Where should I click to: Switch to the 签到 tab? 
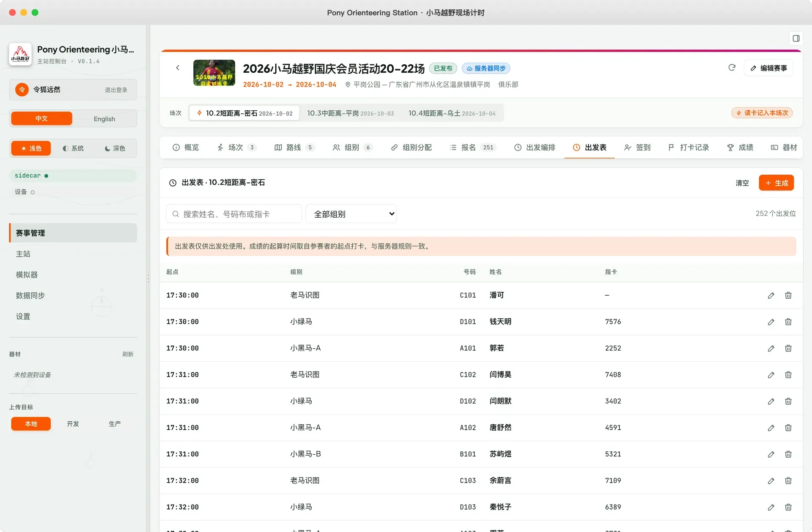[637, 147]
